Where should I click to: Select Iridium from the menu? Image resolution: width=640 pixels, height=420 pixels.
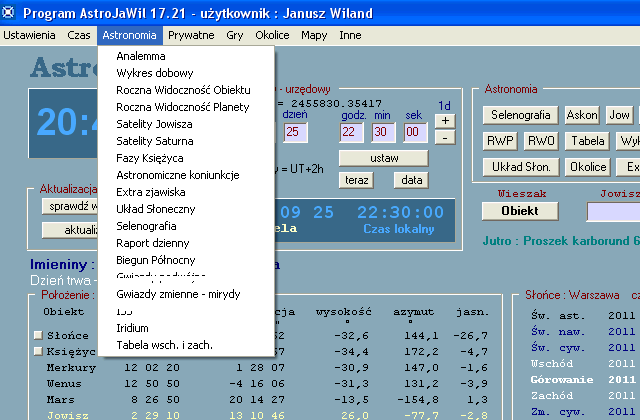(x=186, y=328)
